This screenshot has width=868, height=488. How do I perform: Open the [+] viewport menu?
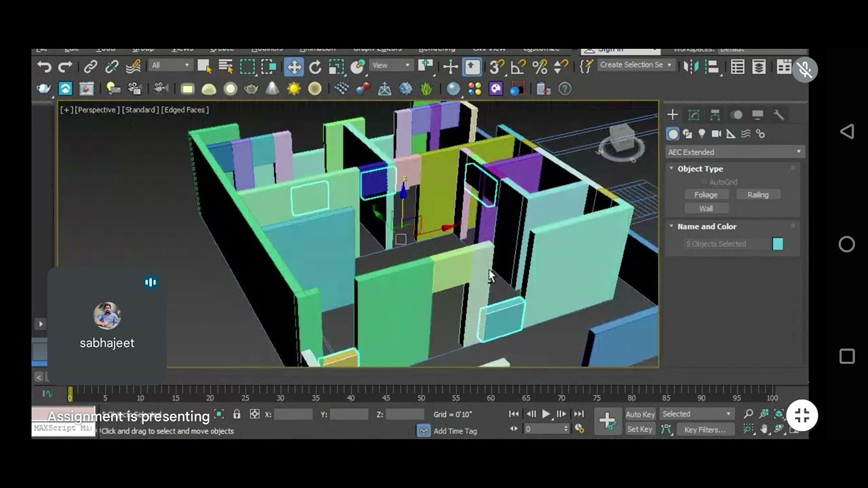tap(66, 110)
